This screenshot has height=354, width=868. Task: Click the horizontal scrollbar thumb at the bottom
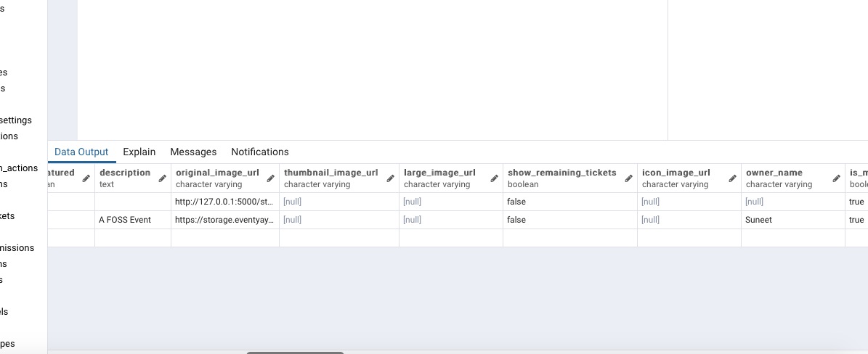click(x=295, y=353)
